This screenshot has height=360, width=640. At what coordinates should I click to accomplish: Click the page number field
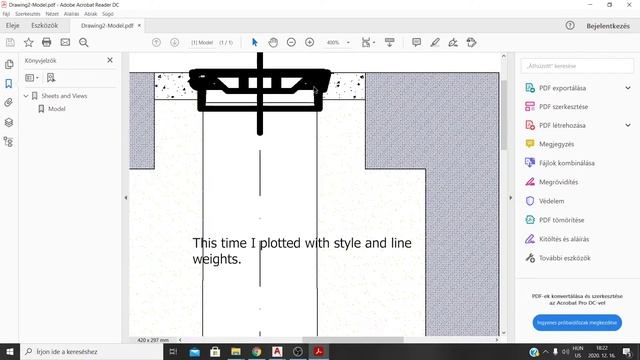202,42
